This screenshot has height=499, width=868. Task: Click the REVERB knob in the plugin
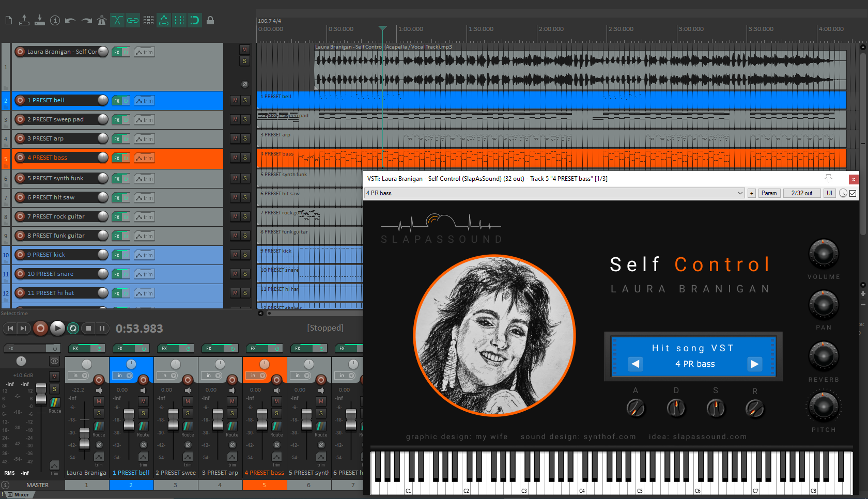(x=824, y=356)
